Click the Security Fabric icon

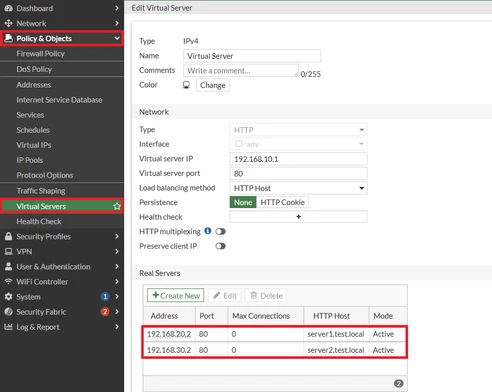[9, 312]
